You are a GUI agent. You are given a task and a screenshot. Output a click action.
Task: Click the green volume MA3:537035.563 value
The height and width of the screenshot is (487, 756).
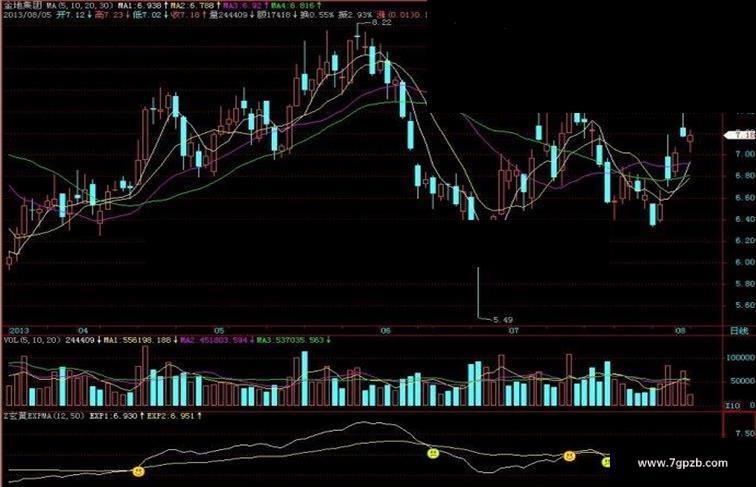290,340
